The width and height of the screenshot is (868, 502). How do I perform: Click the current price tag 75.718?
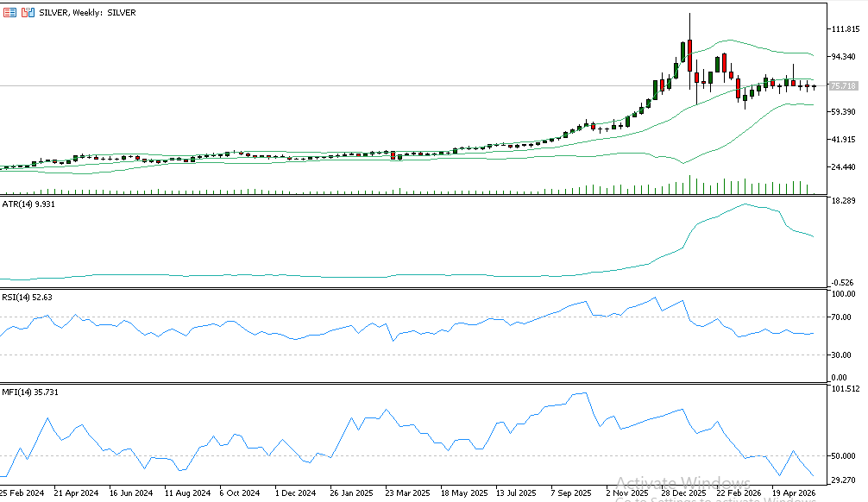844,85
